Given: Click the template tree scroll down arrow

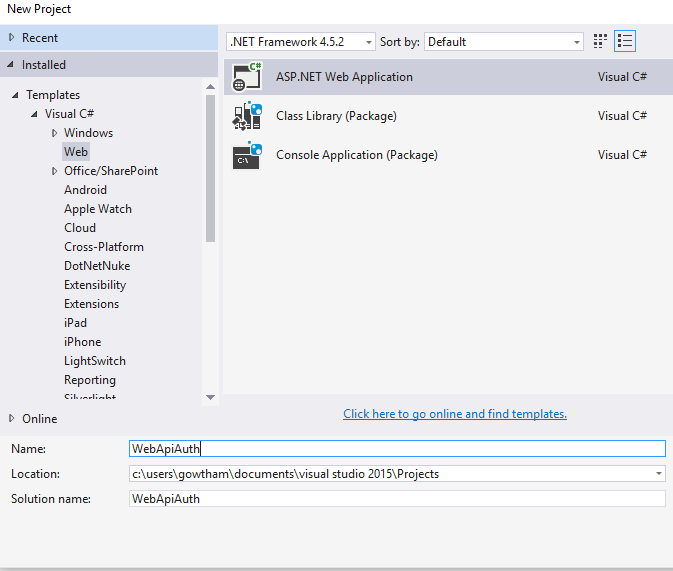Looking at the screenshot, I should click(210, 398).
